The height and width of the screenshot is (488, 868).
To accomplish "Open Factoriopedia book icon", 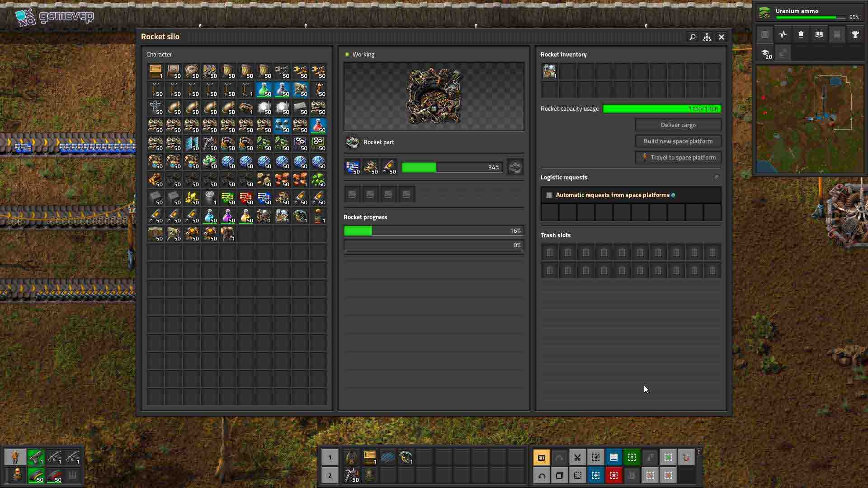I will click(x=819, y=35).
